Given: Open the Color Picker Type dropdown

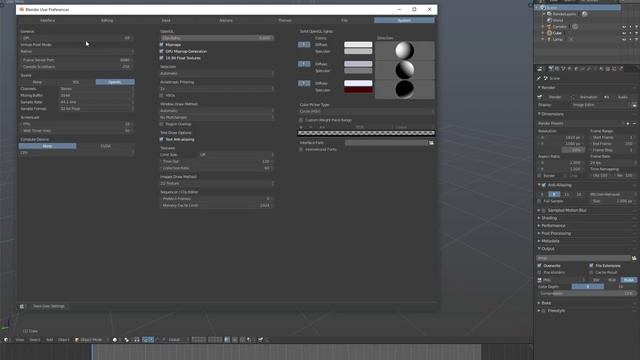Looking at the screenshot, I should coord(366,111).
